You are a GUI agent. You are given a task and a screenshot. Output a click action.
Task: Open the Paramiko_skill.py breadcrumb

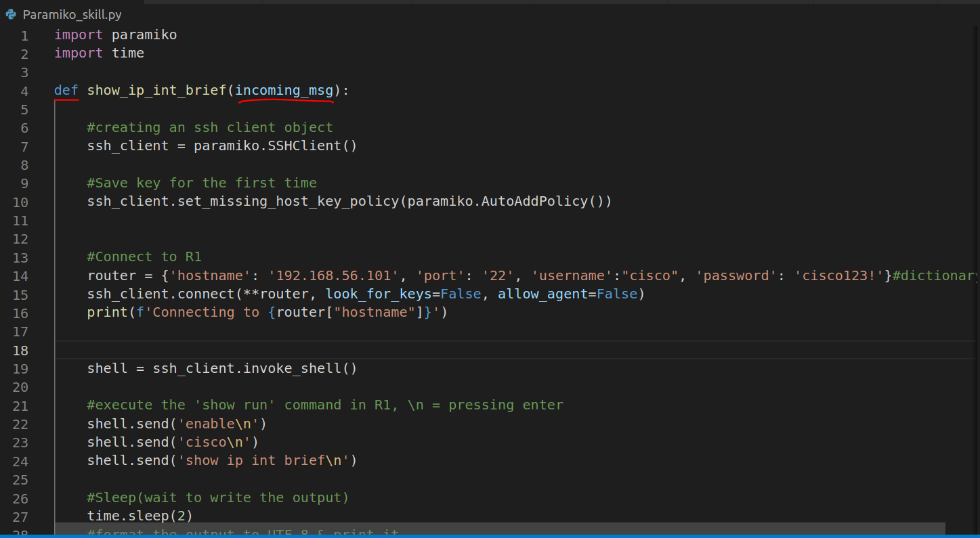[x=72, y=14]
